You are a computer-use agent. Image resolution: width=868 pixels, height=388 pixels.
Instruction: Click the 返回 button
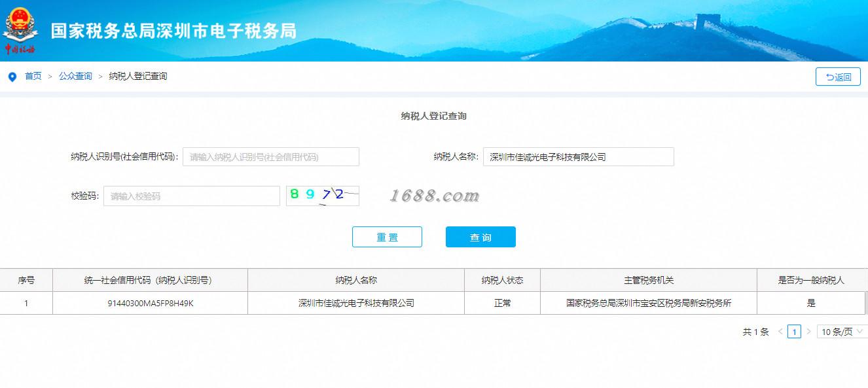click(x=838, y=77)
